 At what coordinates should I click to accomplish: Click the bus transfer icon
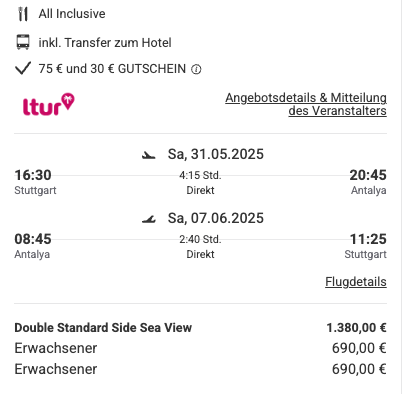click(x=23, y=43)
